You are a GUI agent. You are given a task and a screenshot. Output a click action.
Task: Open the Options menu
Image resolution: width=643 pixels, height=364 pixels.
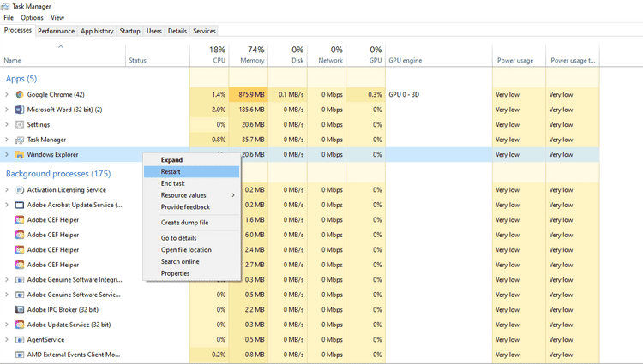(x=32, y=18)
